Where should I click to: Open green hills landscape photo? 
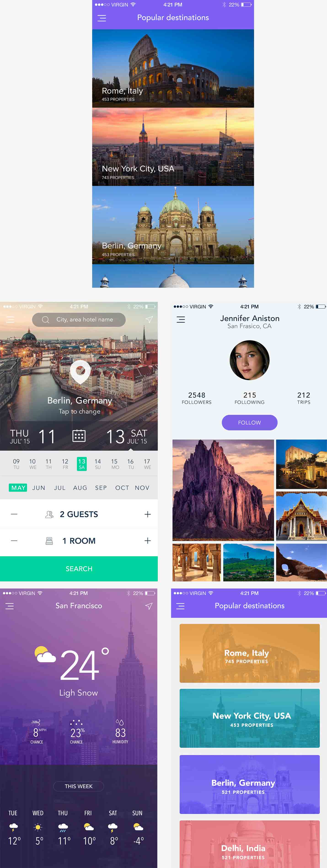point(248,562)
